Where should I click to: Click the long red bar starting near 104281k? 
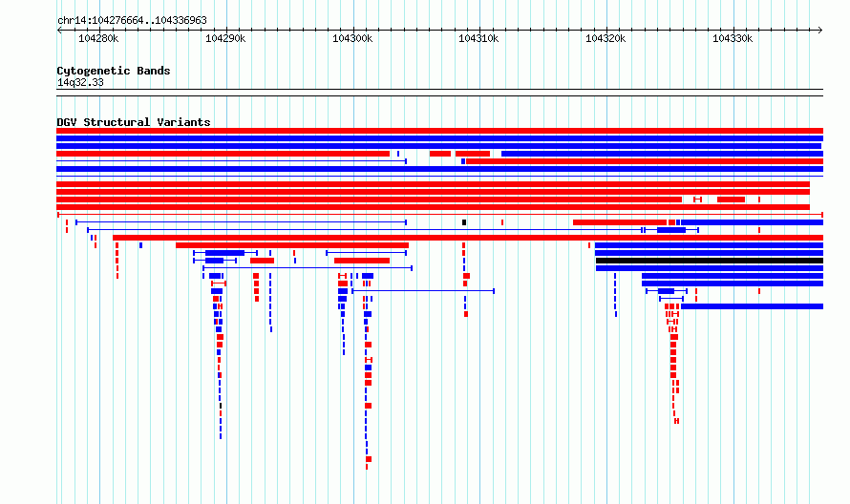pos(468,238)
